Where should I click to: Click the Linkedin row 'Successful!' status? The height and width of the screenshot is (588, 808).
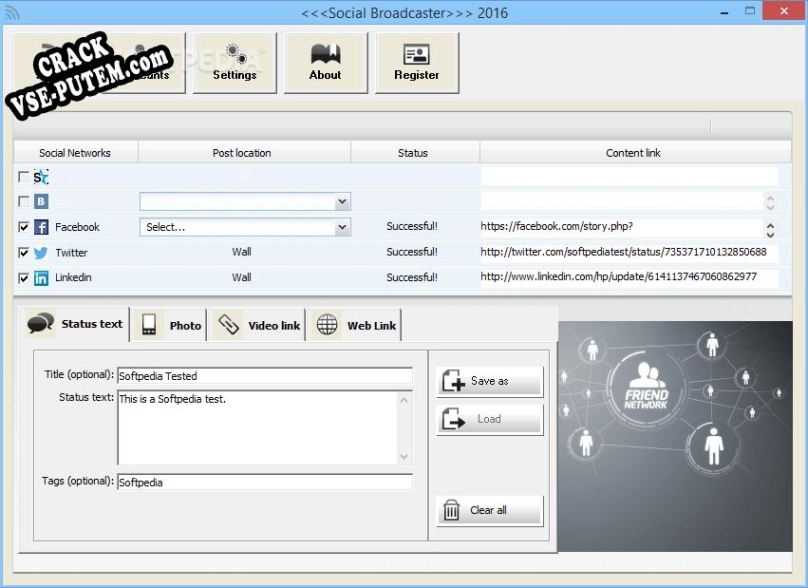point(412,277)
